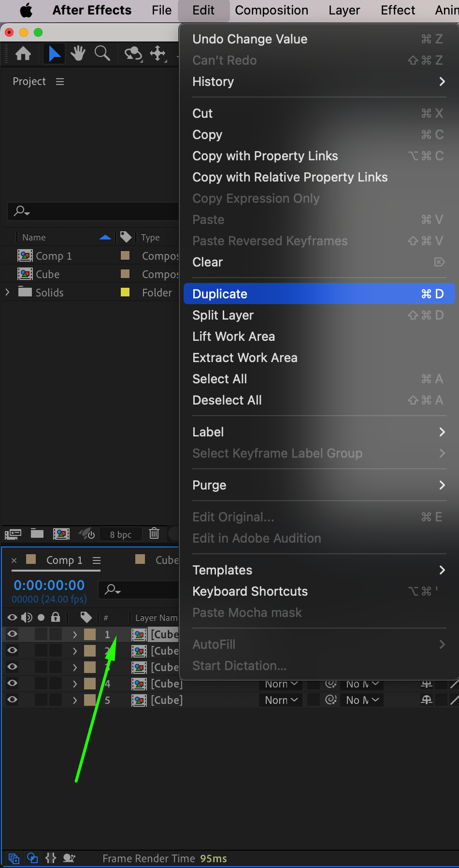Hide layer 1 with its eye icon
459x868 pixels.
pos(13,634)
